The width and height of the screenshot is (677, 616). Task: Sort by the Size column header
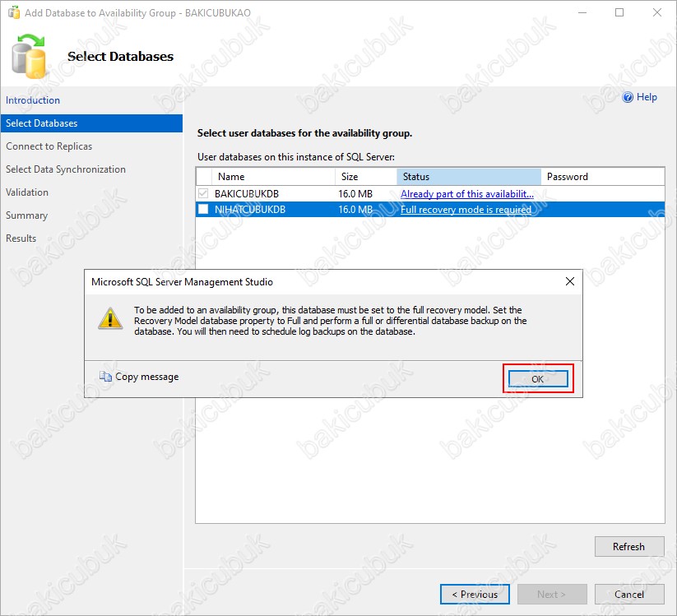[x=366, y=177]
